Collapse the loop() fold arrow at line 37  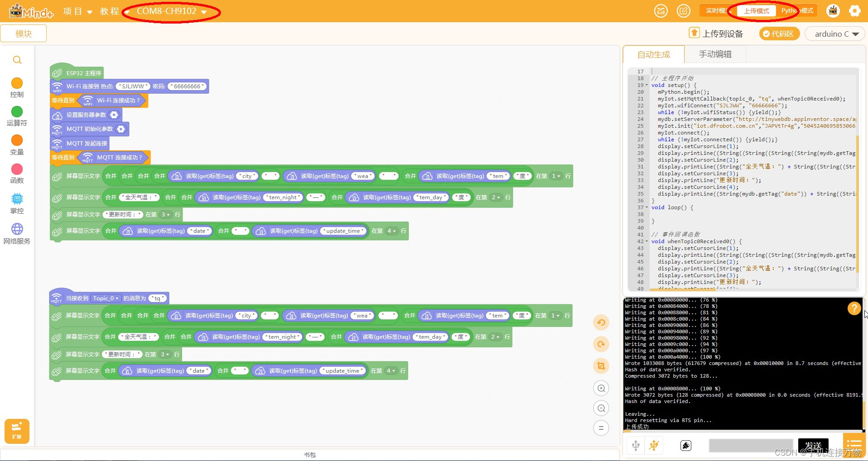pos(646,207)
